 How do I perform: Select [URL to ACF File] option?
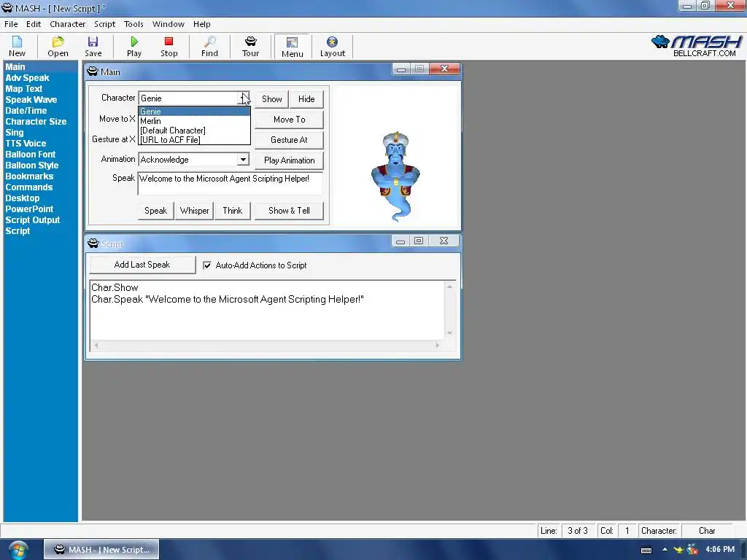[x=194, y=139]
